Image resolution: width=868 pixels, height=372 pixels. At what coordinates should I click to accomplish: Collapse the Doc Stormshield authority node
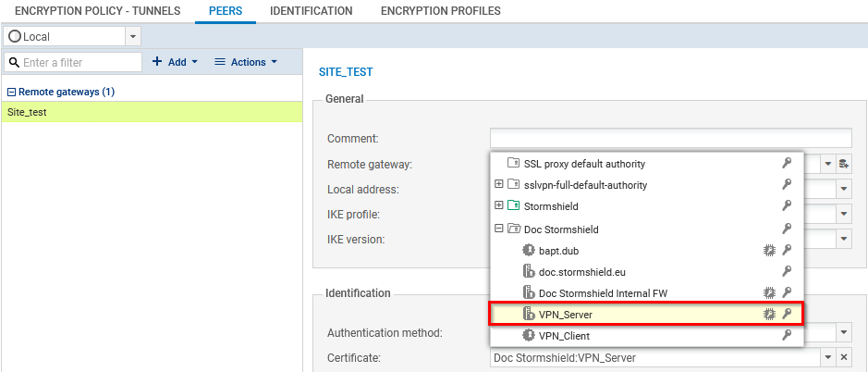click(499, 229)
